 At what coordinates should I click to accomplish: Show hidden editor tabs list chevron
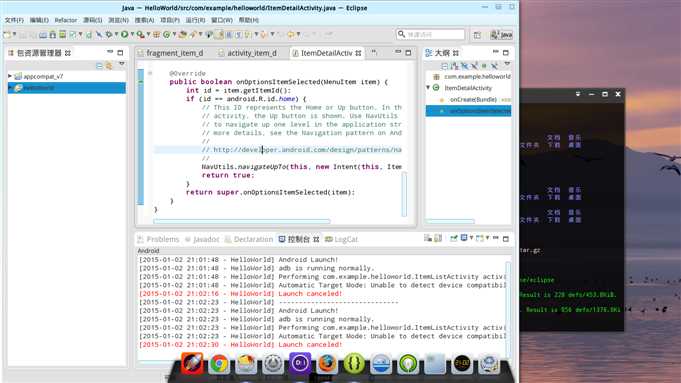pyautogui.click(x=374, y=53)
